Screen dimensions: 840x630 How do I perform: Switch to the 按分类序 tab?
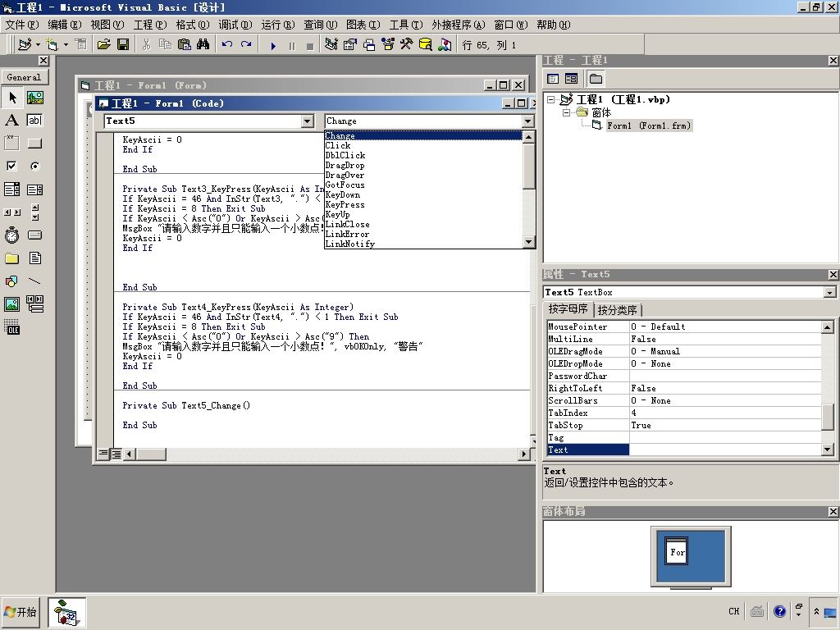tap(618, 310)
